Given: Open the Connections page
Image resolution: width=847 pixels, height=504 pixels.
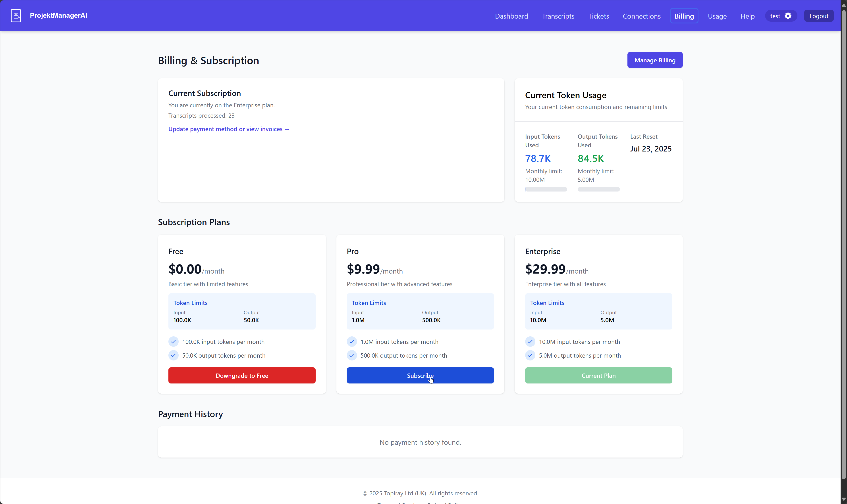Looking at the screenshot, I should pyautogui.click(x=641, y=16).
